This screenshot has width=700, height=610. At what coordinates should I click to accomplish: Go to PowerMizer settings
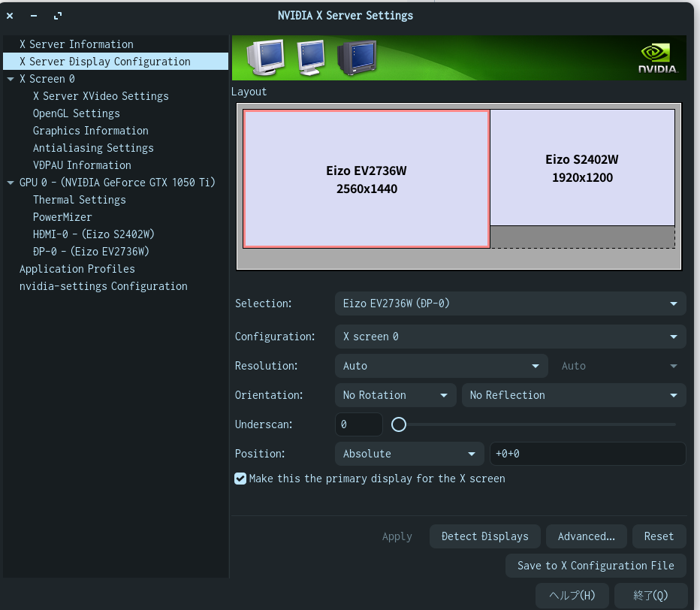click(x=62, y=217)
